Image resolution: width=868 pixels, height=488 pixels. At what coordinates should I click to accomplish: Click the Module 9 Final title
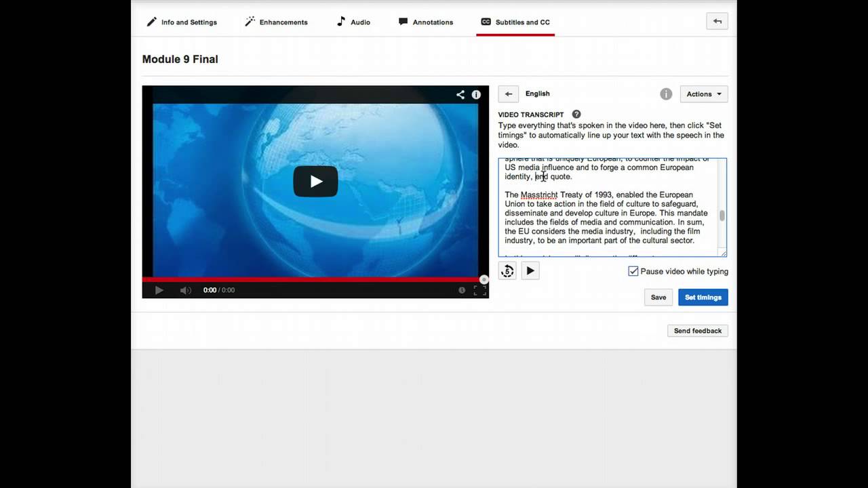coord(180,59)
